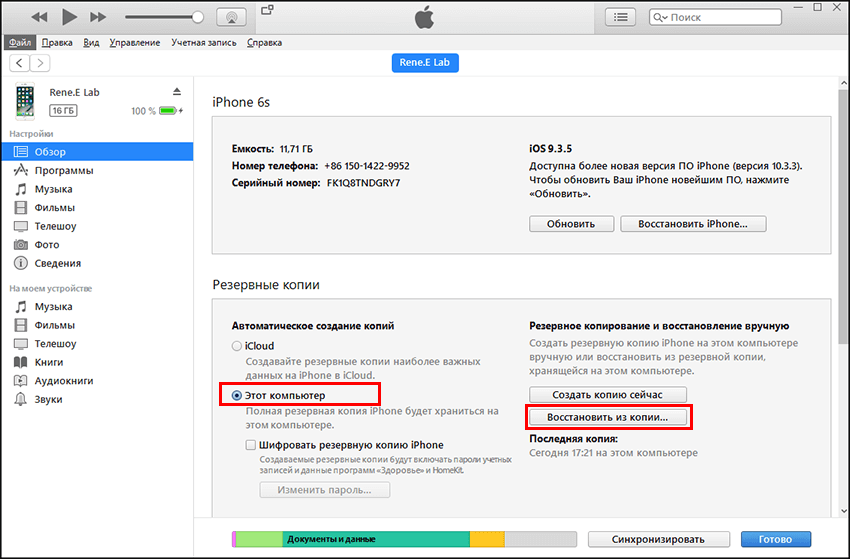Image resolution: width=850 pixels, height=559 pixels.
Task: Click the rewind previous track button
Action: tap(39, 17)
